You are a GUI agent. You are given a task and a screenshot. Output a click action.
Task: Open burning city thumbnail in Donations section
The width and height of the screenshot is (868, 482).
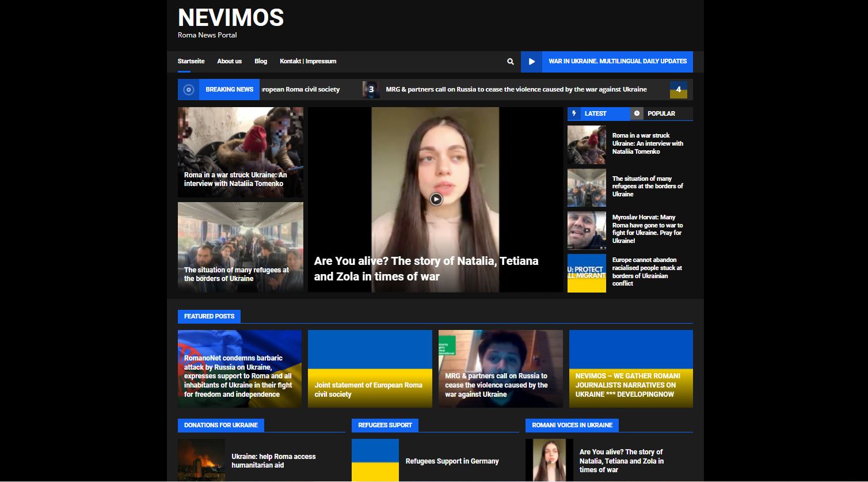point(201,460)
